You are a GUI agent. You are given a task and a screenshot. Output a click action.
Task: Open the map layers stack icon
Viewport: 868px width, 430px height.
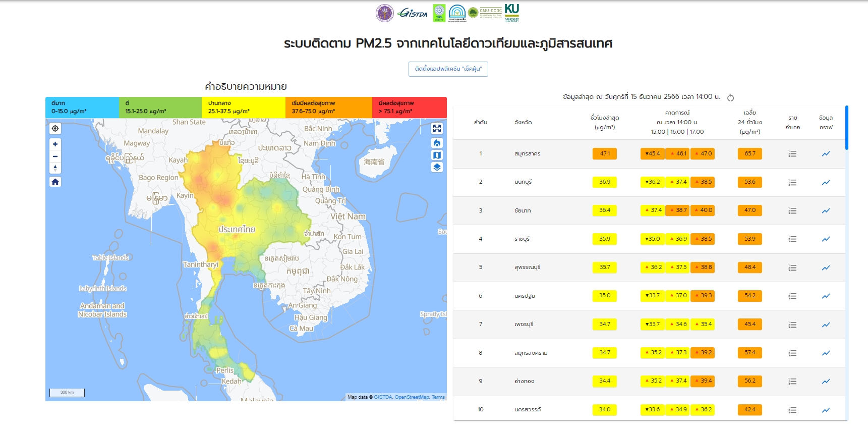[x=437, y=168]
